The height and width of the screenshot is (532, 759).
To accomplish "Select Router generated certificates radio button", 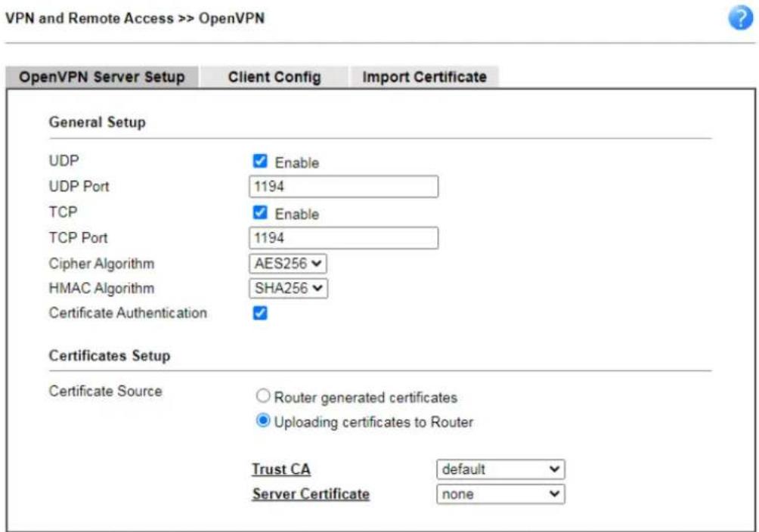I will click(x=263, y=396).
